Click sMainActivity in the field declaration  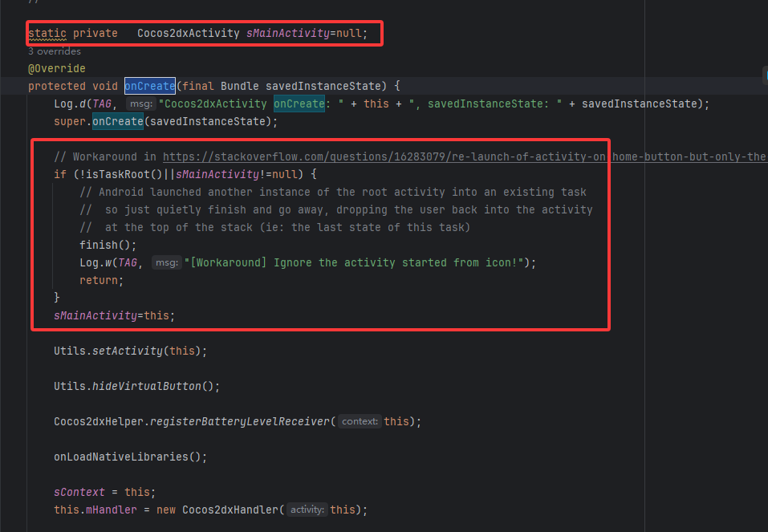[x=287, y=34]
